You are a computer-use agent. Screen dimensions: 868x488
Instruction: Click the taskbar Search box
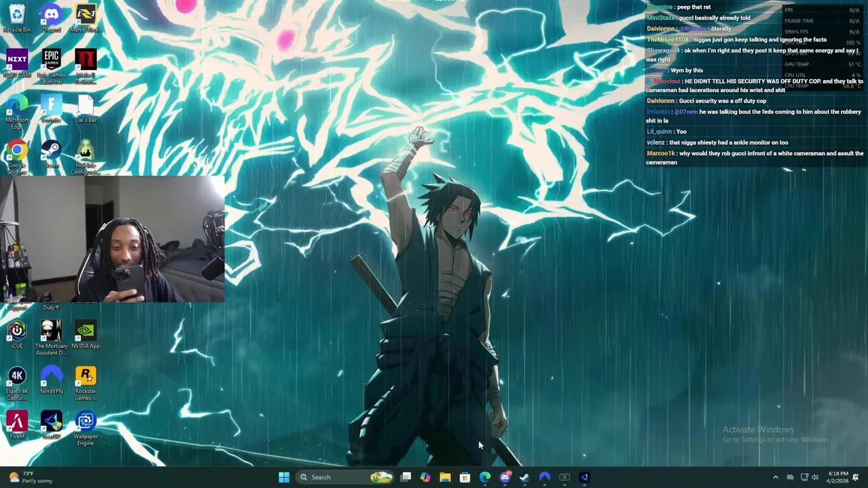(x=346, y=477)
